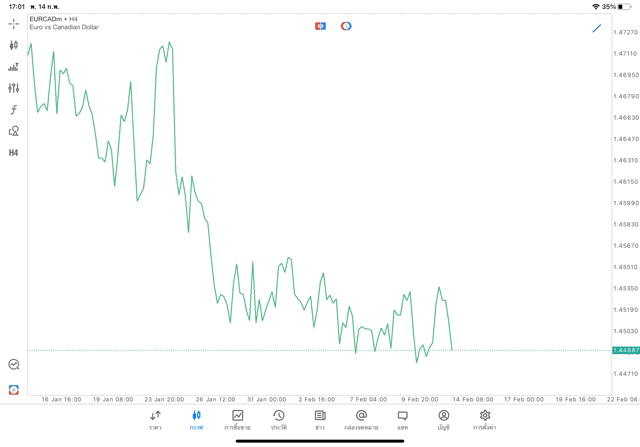The height and width of the screenshot is (447, 640).
Task: Open the ข่าว news tab
Action: [320, 419]
